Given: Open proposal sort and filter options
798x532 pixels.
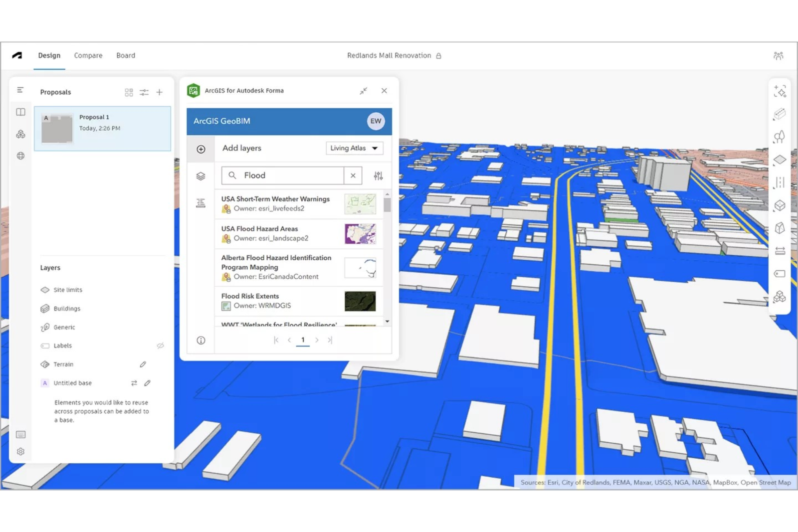Looking at the screenshot, I should pyautogui.click(x=144, y=92).
